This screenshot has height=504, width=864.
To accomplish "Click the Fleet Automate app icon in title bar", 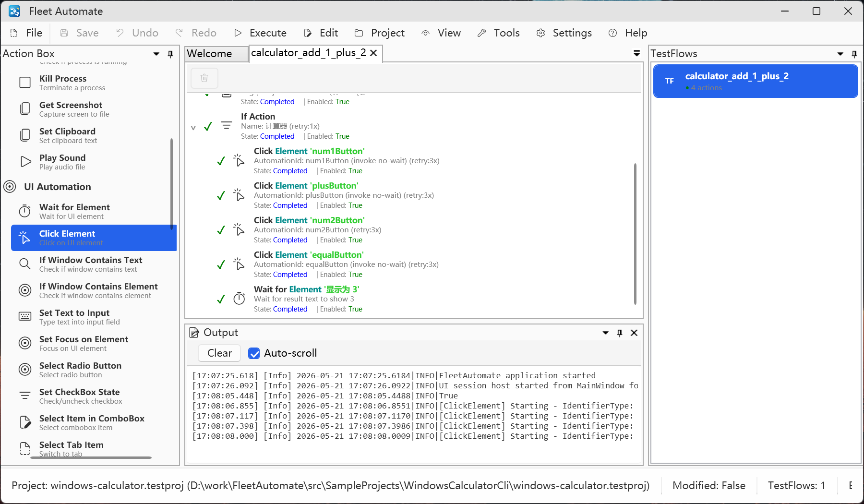I will coord(14,11).
